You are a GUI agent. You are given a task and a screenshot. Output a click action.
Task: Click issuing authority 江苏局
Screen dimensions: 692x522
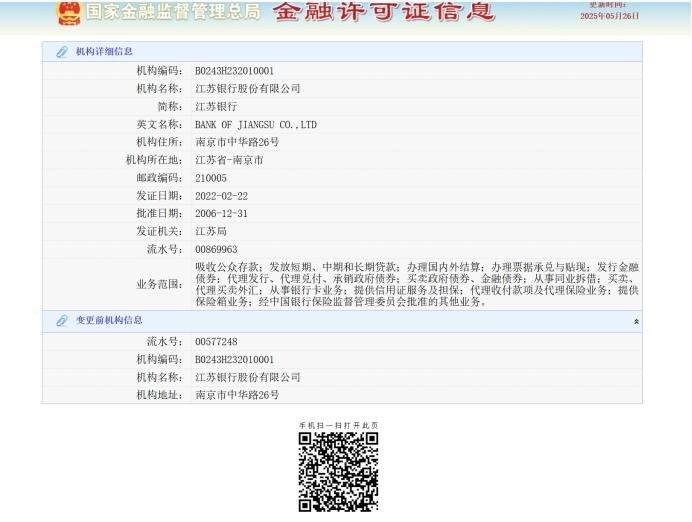pyautogui.click(x=211, y=231)
